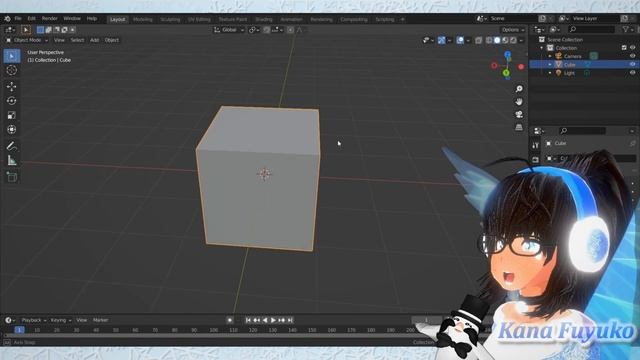The width and height of the screenshot is (640, 360).
Task: Toggle Collection visibility eye icon
Action: pyautogui.click(x=632, y=48)
